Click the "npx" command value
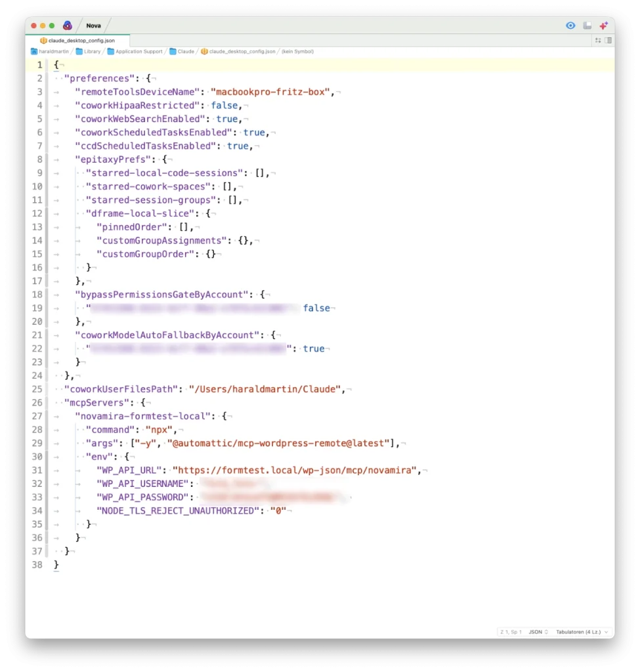The width and height of the screenshot is (640, 672). point(159,429)
